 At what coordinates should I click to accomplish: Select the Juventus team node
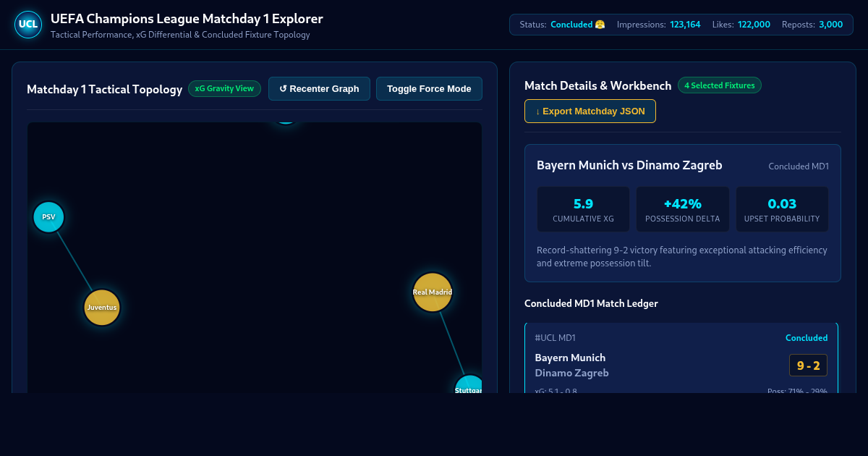(x=101, y=308)
